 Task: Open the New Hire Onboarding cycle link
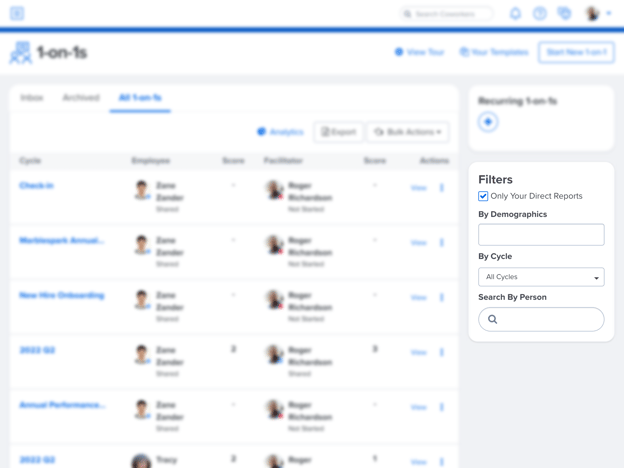(62, 295)
